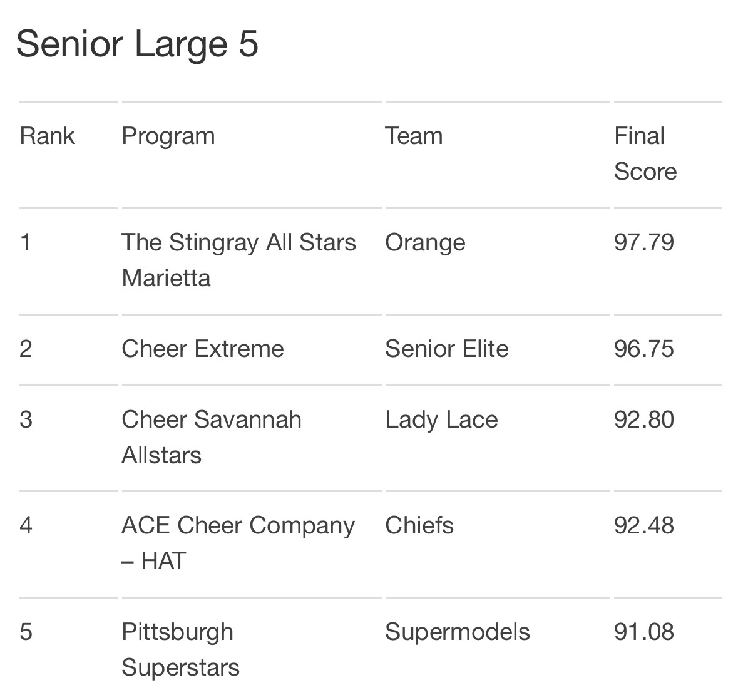
Task: Click the Senior Elite team name
Action: click(x=447, y=349)
